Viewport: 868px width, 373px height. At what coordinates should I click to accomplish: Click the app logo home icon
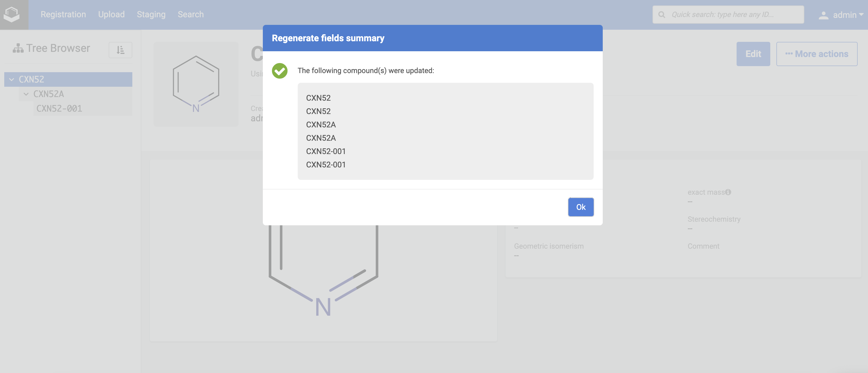point(12,15)
